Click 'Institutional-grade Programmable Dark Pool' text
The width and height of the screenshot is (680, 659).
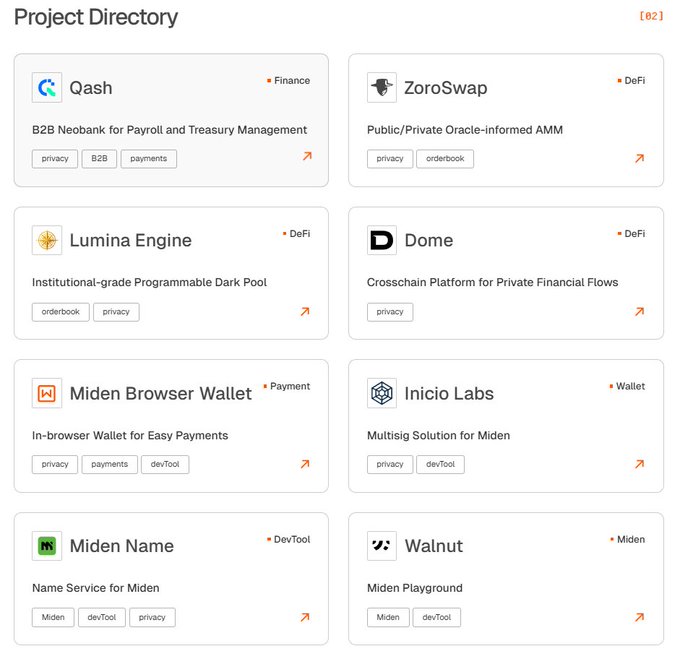click(150, 283)
